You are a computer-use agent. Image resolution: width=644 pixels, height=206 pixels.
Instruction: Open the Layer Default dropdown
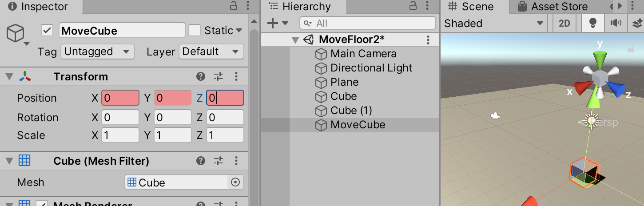pos(211,51)
